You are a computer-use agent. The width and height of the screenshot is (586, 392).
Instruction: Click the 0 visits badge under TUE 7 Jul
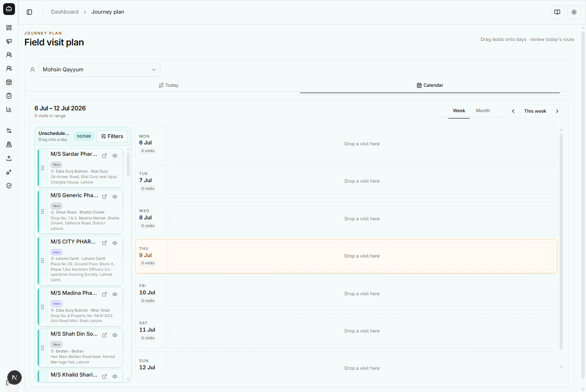coord(148,189)
